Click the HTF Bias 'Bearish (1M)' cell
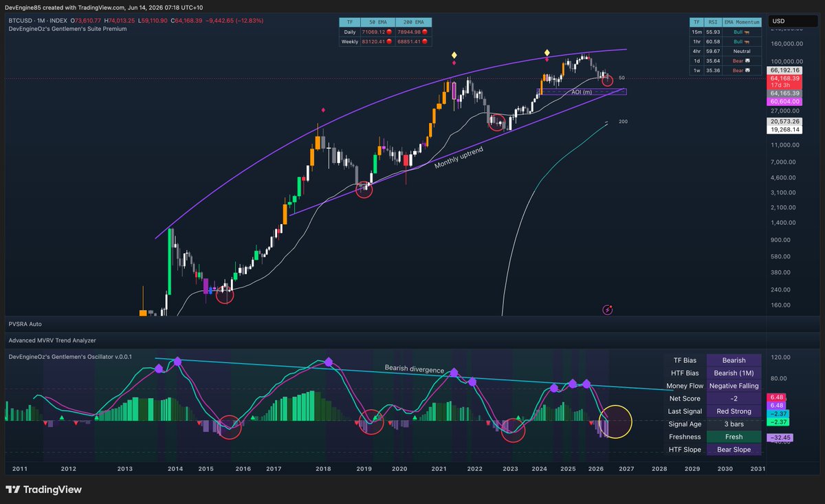825x504 pixels. pos(734,373)
